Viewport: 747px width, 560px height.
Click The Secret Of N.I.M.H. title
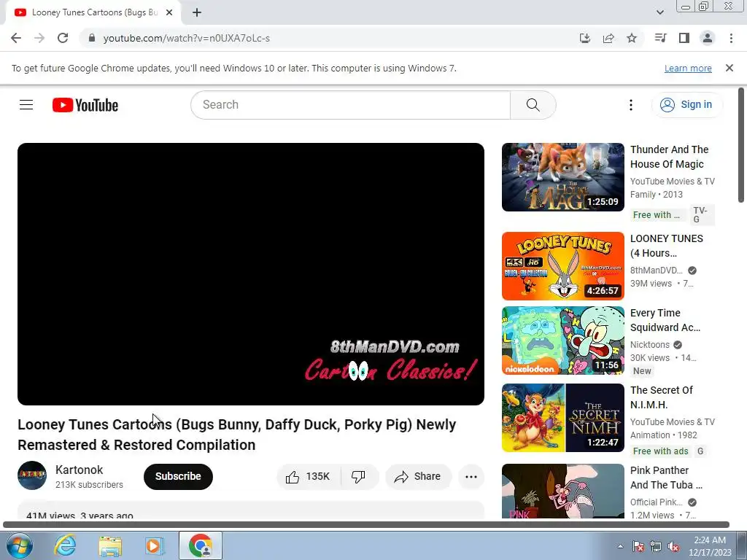click(x=661, y=397)
